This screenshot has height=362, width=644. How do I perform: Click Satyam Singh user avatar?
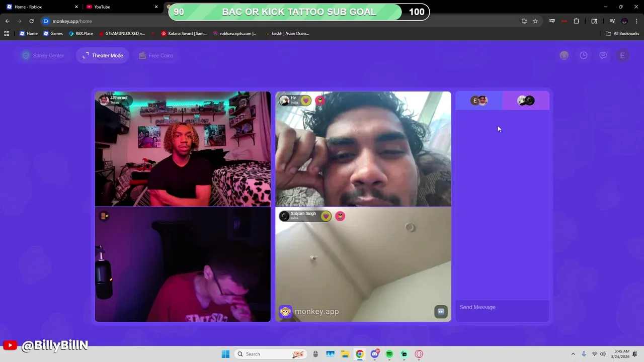(284, 216)
